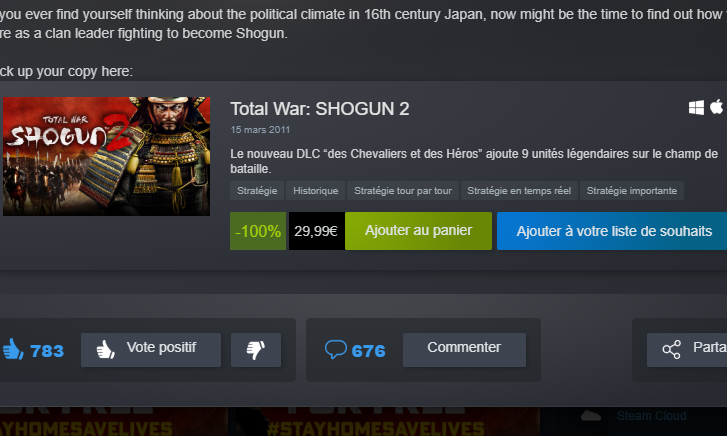727x436 pixels.
Task: Click Ajouter à votre liste de souhaits
Action: [613, 231]
